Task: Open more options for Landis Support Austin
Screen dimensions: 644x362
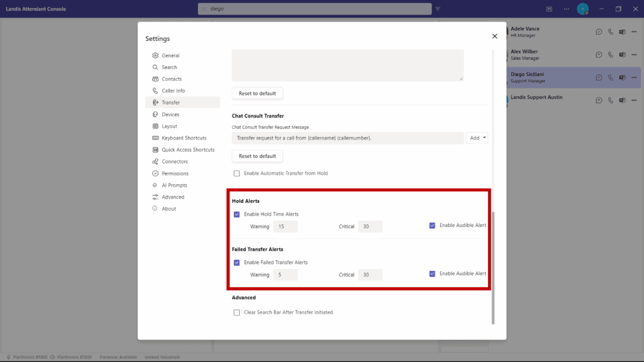Action: (x=634, y=100)
